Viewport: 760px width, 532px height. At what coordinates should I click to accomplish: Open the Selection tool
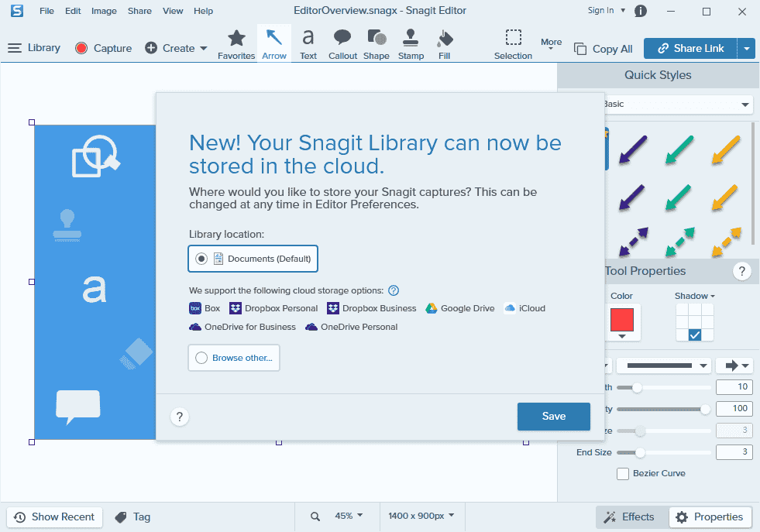tap(513, 43)
